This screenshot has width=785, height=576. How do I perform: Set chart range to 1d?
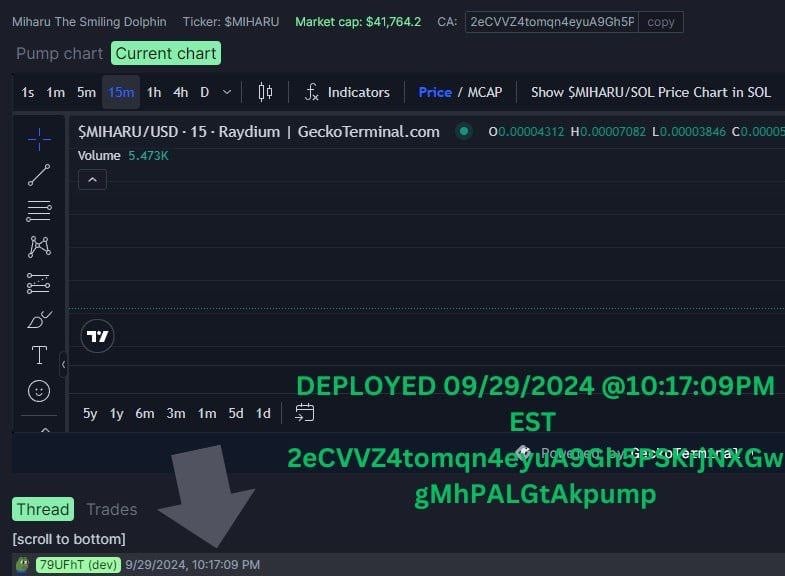[263, 413]
